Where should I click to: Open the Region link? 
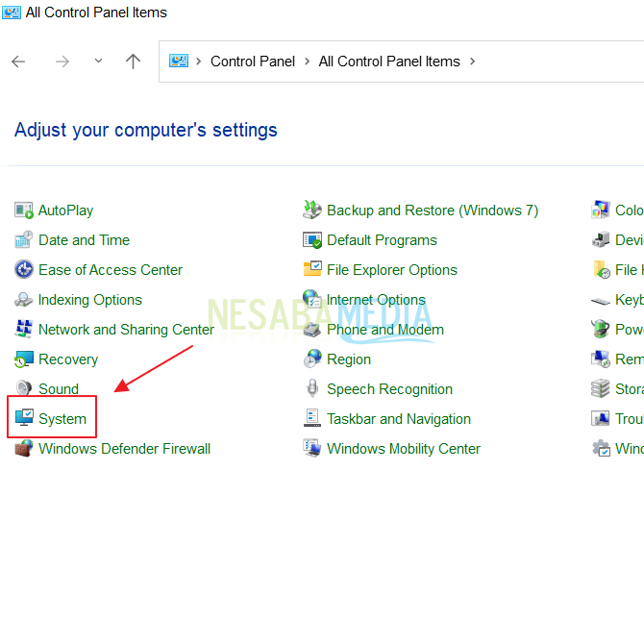(x=349, y=359)
